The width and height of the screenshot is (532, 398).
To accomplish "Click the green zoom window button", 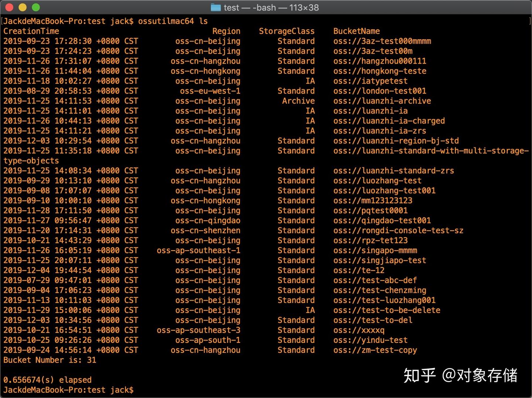I will coord(36,7).
